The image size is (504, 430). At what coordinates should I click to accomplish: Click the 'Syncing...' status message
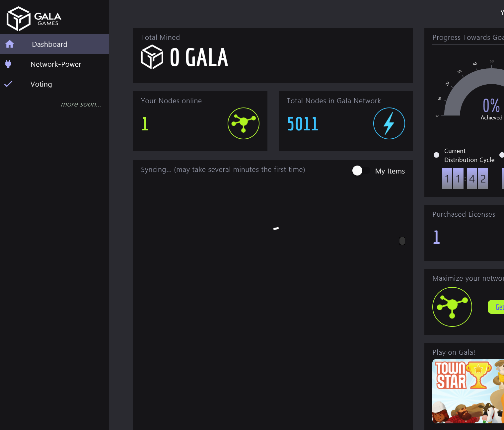(x=223, y=170)
